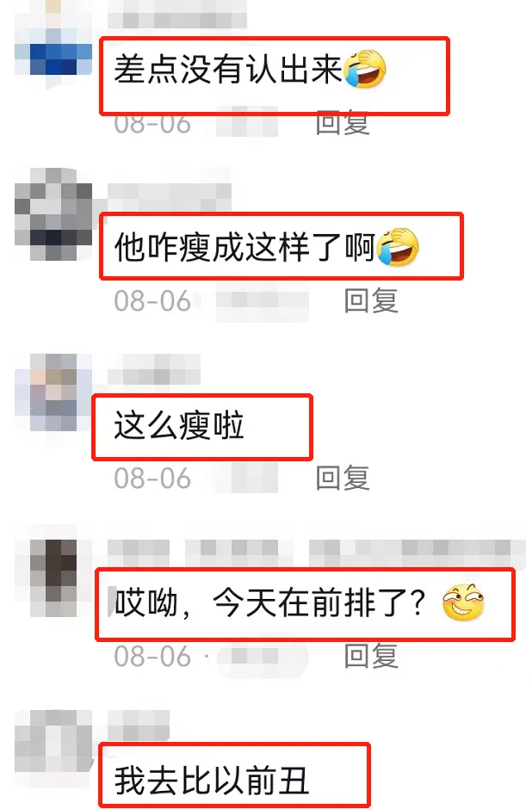Select comment text 哎呦,今天在前排了?
This screenshot has width=532, height=809.
point(269,602)
